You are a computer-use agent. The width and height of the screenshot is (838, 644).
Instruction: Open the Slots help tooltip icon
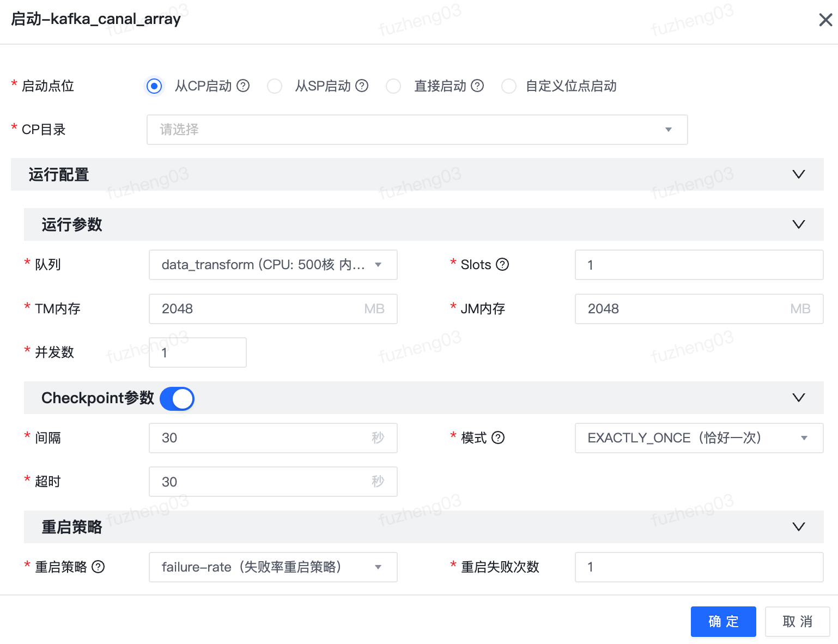[x=503, y=264]
